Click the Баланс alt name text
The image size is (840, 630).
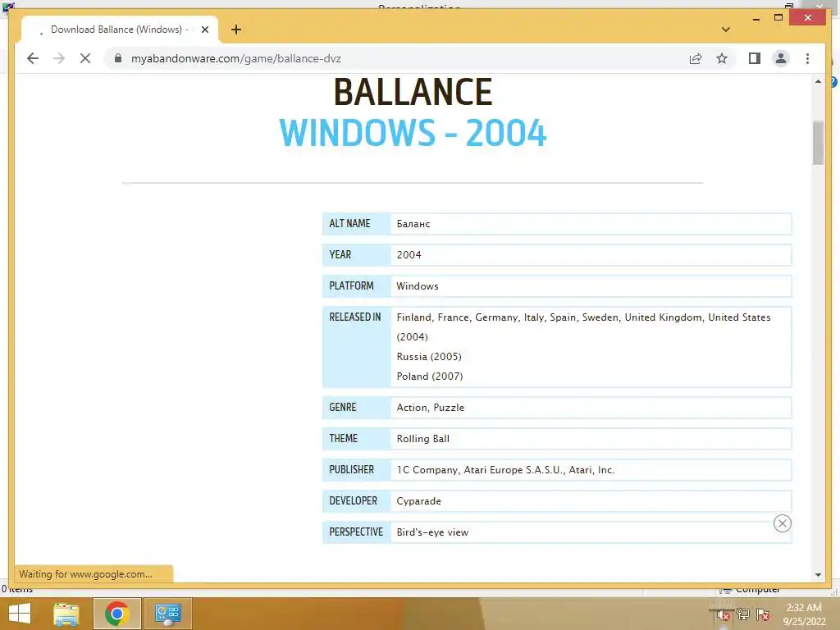point(413,224)
